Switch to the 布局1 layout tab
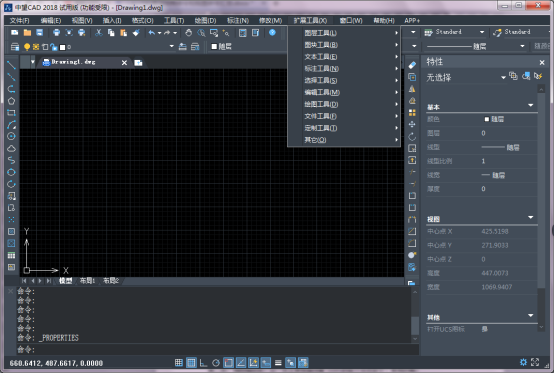The height and width of the screenshot is (374, 554). pyautogui.click(x=87, y=281)
